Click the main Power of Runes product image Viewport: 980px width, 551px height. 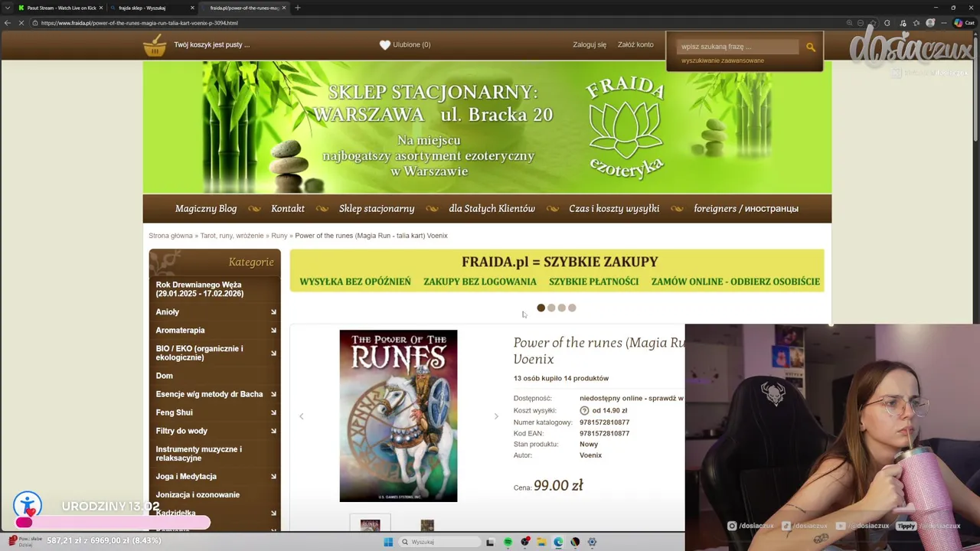click(398, 416)
